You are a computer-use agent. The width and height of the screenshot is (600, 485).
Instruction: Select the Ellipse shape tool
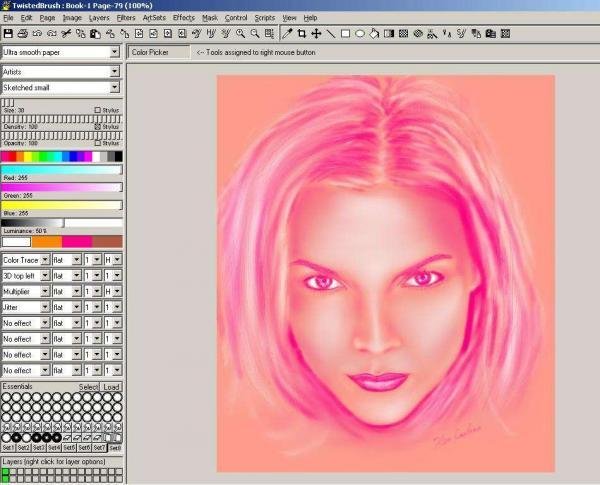(360, 34)
